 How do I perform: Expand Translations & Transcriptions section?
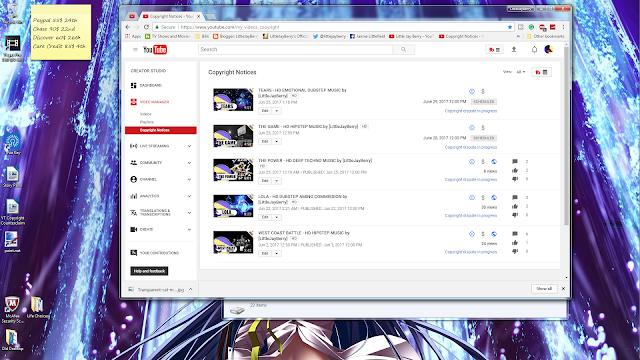click(x=189, y=213)
